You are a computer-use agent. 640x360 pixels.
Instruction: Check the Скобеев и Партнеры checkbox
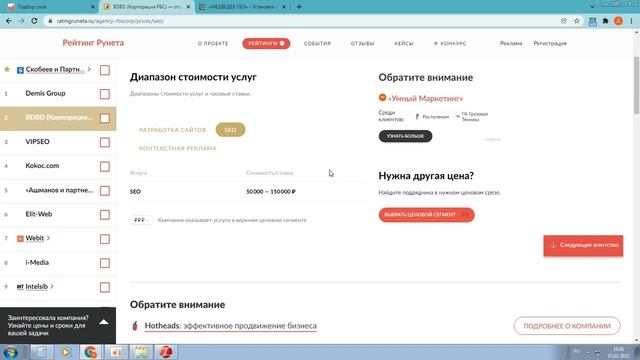click(x=105, y=70)
